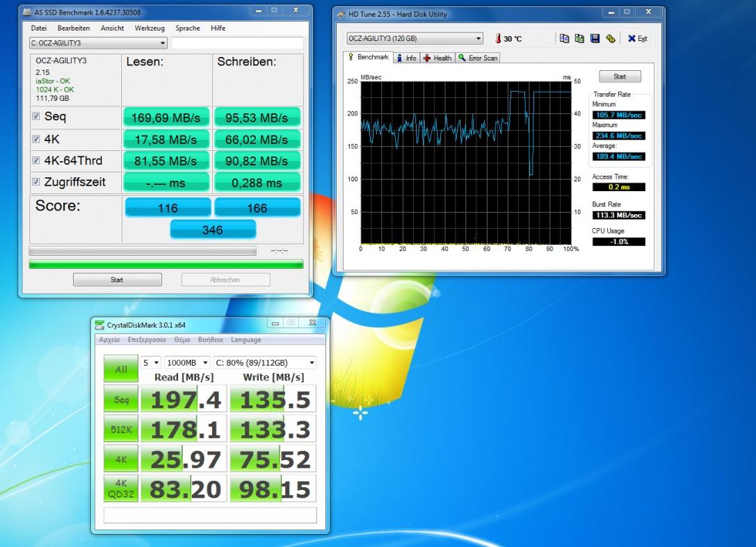The width and height of the screenshot is (756, 547).
Task: Open HD Tune options via the yellow tag icon
Action: [610, 39]
